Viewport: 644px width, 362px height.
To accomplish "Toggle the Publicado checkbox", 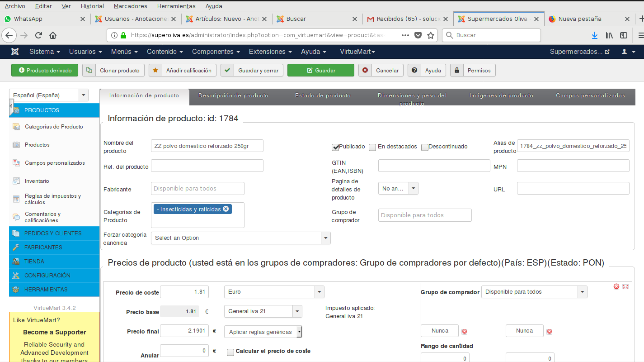I will click(335, 147).
